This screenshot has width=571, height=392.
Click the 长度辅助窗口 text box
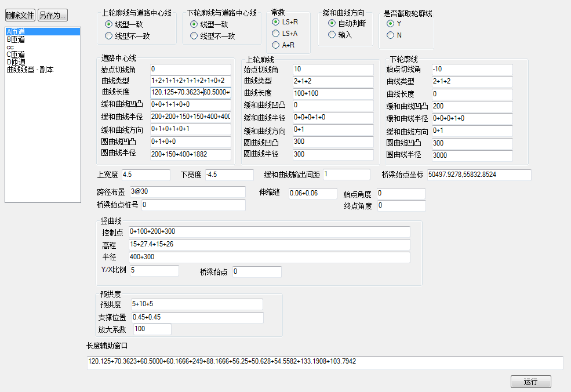point(325,362)
